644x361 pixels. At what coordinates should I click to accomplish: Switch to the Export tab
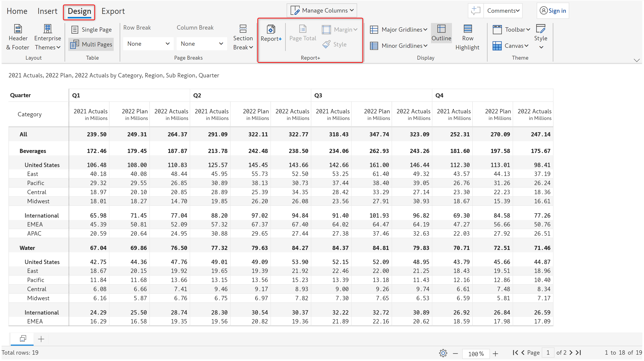pos(113,11)
